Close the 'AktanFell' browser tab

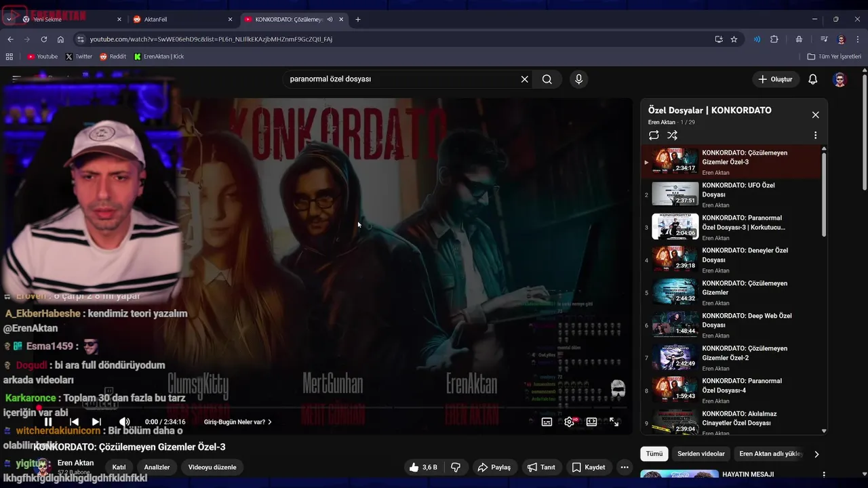(x=230, y=19)
